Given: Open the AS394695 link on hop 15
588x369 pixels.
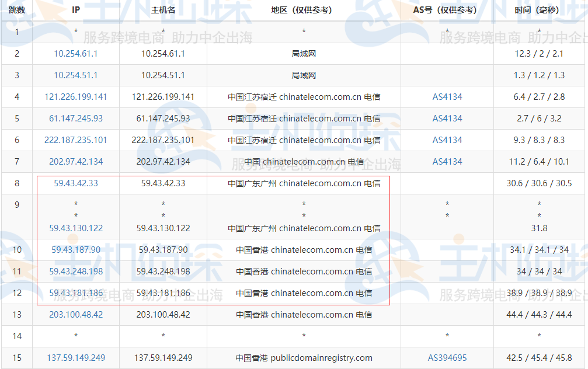Looking at the screenshot, I should (x=446, y=357).
